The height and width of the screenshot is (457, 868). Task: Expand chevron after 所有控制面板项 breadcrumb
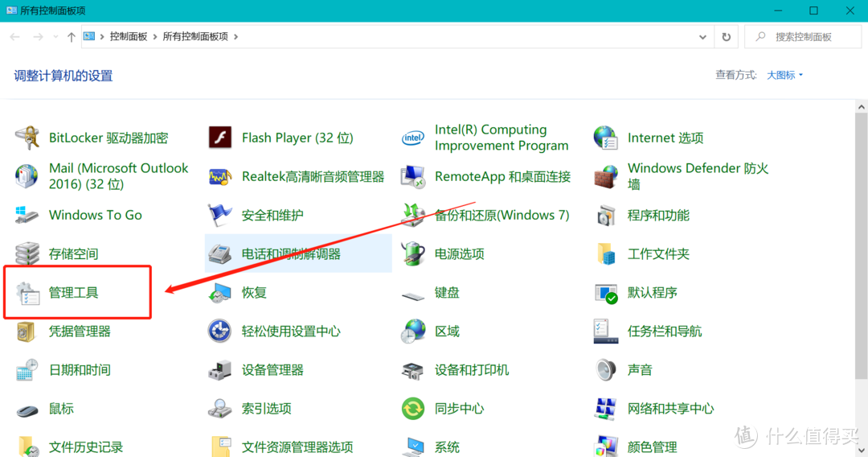tap(235, 36)
